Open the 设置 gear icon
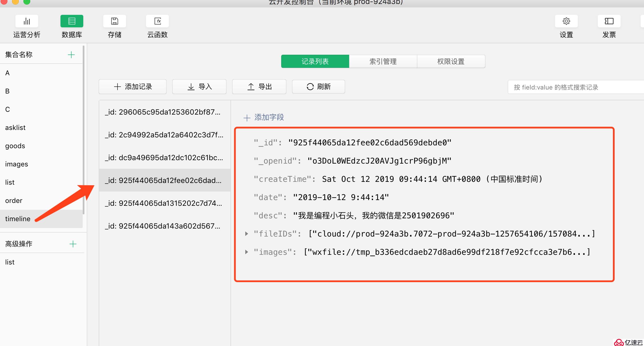This screenshot has height=346, width=644. pyautogui.click(x=566, y=21)
